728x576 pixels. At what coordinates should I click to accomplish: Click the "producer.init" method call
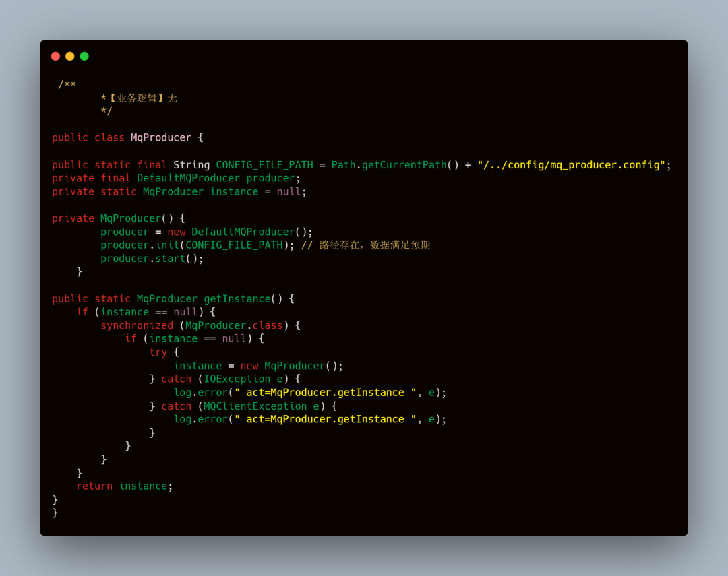(x=140, y=245)
